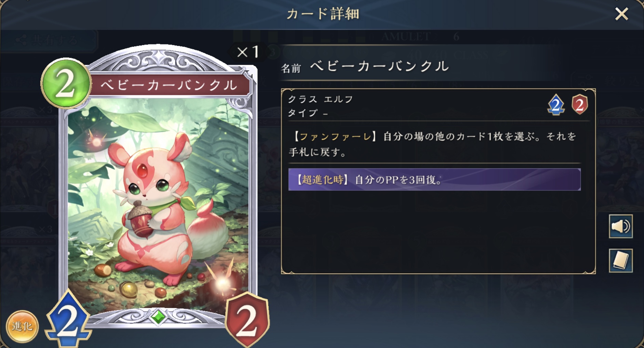Viewport: 644px width, 348px height.
Task: Toggle the 進化 evolve view button
Action: (x=23, y=326)
